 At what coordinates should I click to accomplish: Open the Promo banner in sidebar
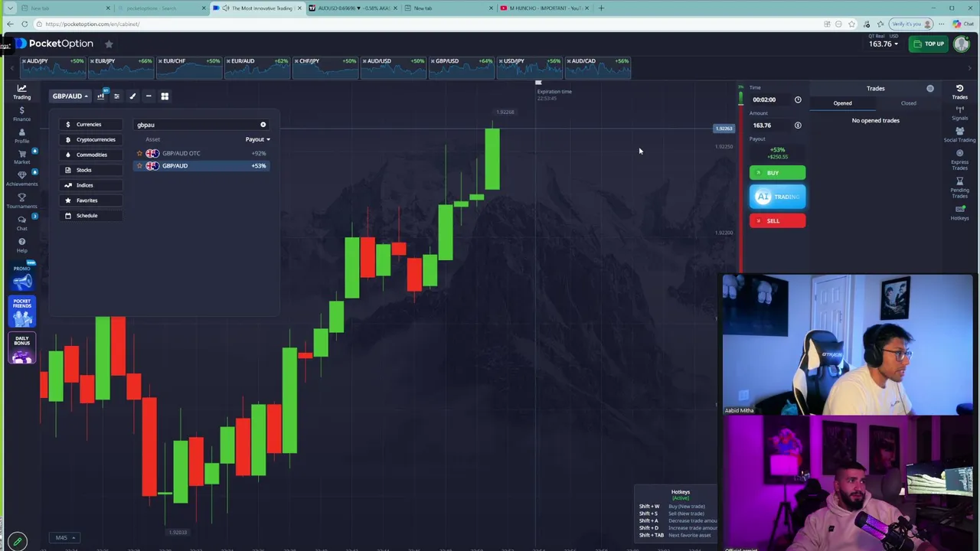21,277
